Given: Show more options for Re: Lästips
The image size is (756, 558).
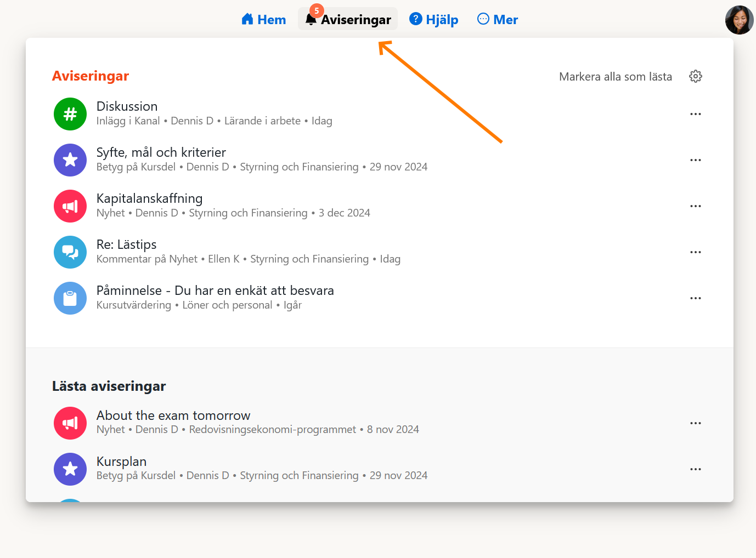Looking at the screenshot, I should pos(696,252).
